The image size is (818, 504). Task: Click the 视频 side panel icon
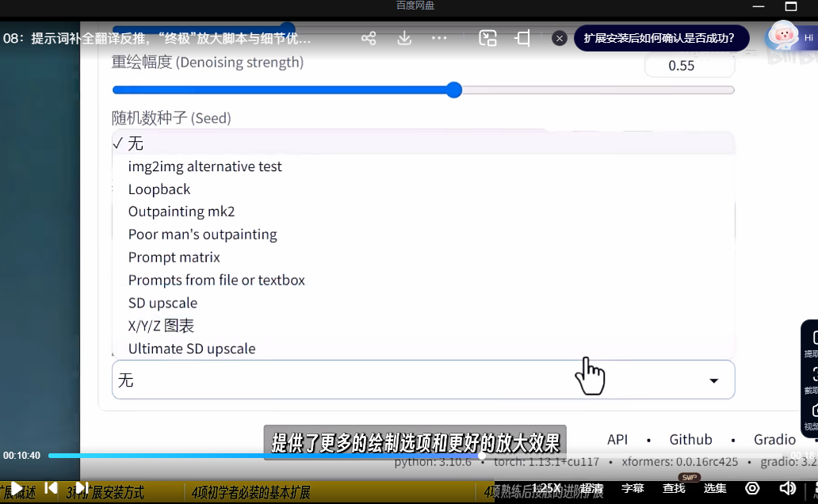click(812, 417)
